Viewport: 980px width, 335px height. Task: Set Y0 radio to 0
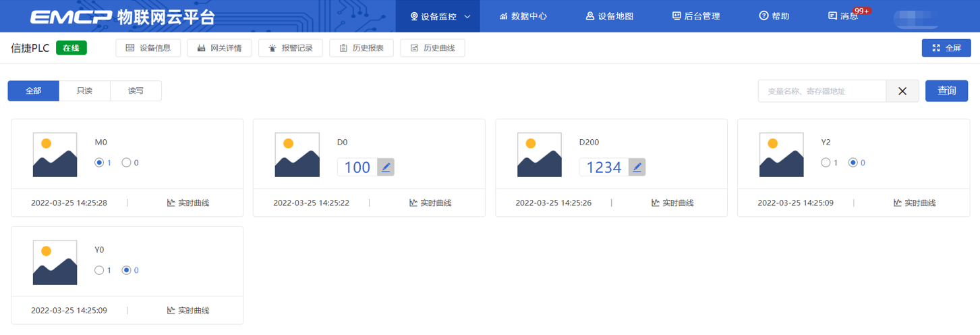[x=126, y=270]
